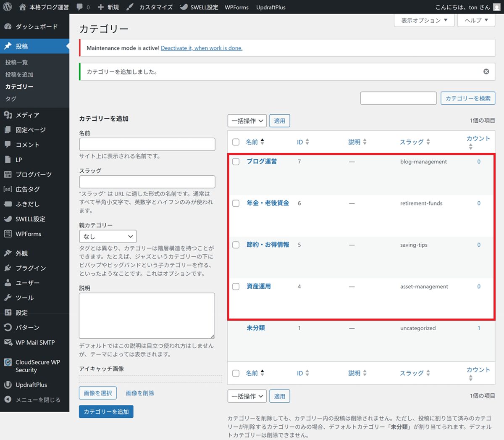Open the Users section in sidebar
This screenshot has width=504, height=440.
click(27, 283)
